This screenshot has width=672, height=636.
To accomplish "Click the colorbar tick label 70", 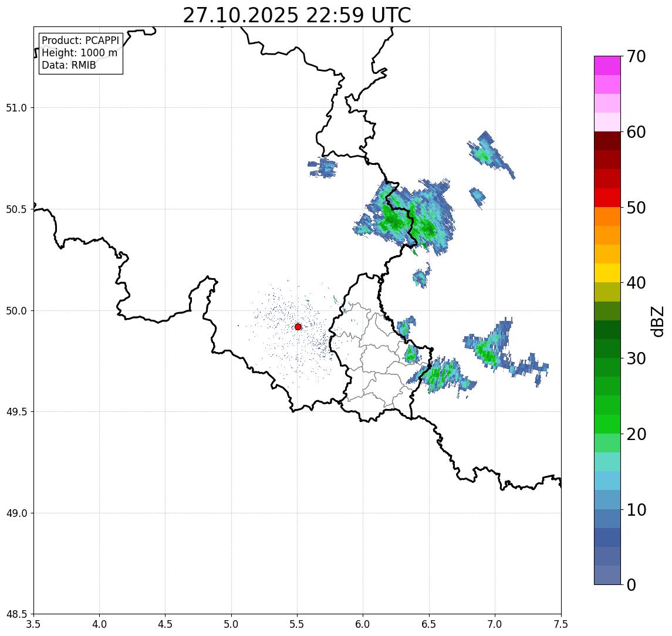I will [636, 56].
